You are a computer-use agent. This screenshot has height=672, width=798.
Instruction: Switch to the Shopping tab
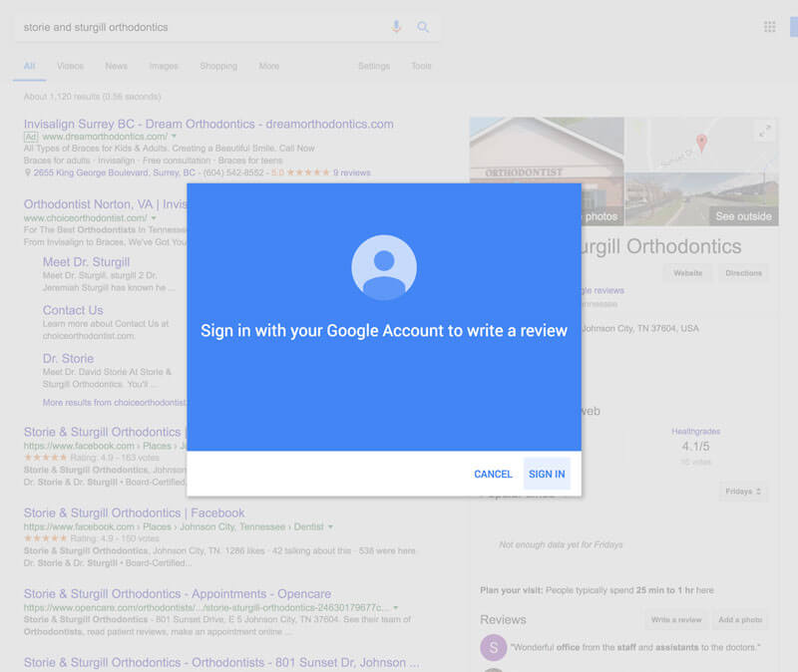pyautogui.click(x=218, y=66)
